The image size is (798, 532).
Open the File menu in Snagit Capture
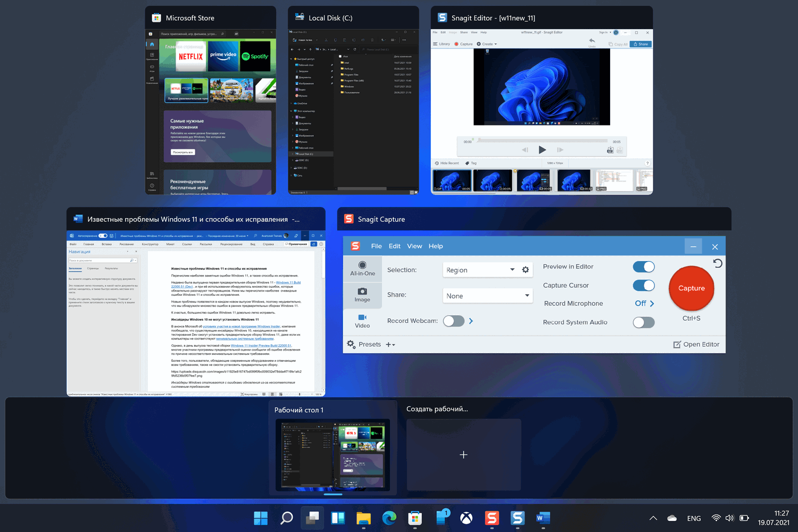click(376, 246)
